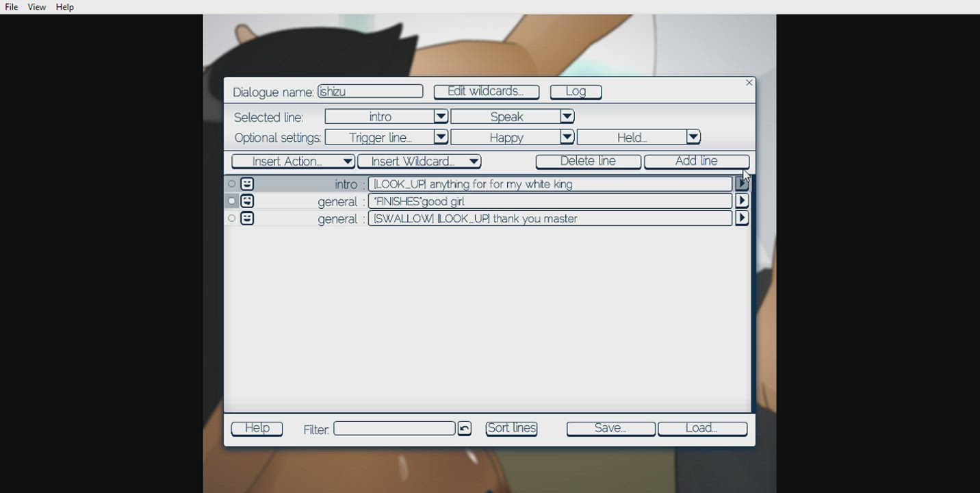Click the Filter text field
This screenshot has height=493, width=980.
pos(394,429)
